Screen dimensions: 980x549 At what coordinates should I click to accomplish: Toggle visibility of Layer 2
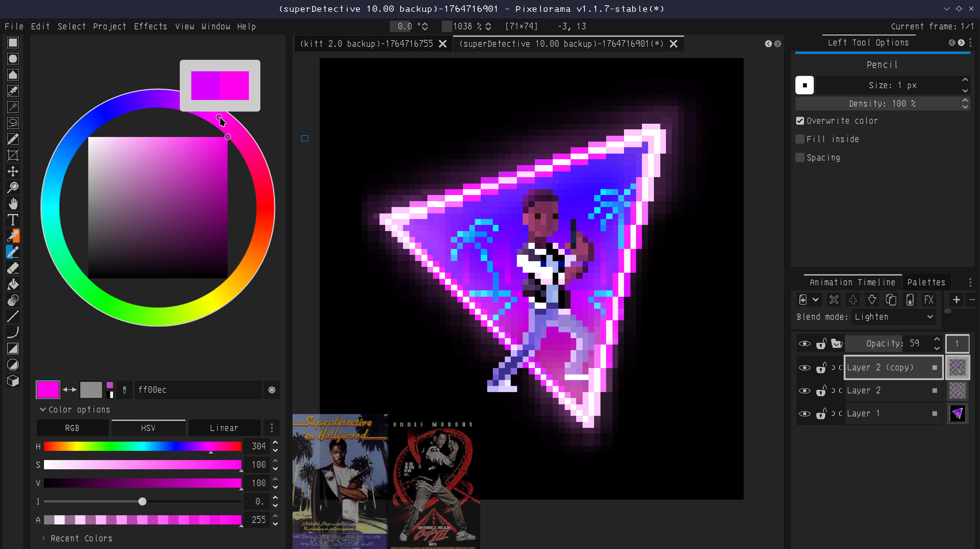[x=804, y=391]
